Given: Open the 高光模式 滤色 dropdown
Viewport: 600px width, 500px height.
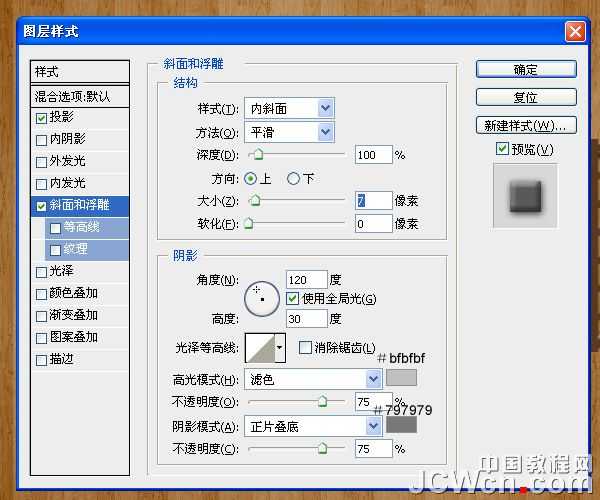Looking at the screenshot, I should coord(313,379).
